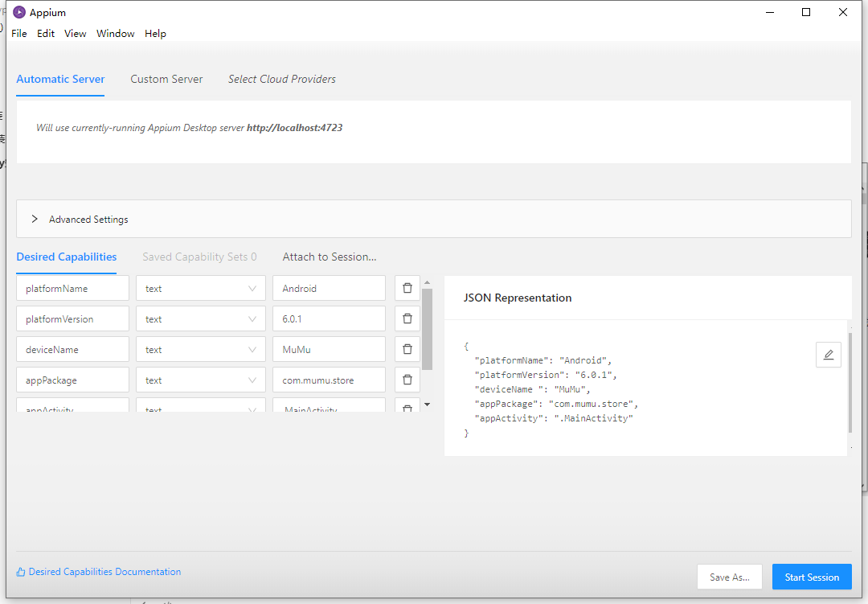Screen dimensions: 868x604
Task: Expand Advanced Settings section
Action: point(35,219)
